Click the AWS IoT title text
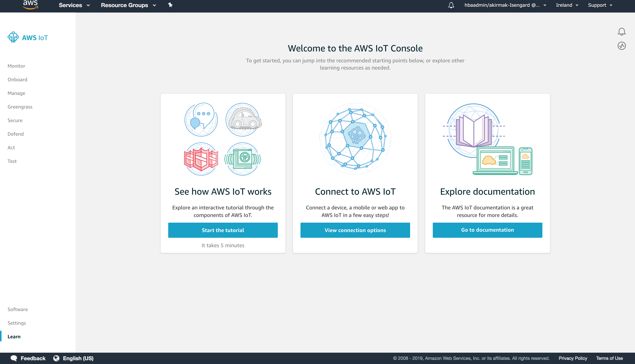Screen dimensions: 635x364 (35, 37)
